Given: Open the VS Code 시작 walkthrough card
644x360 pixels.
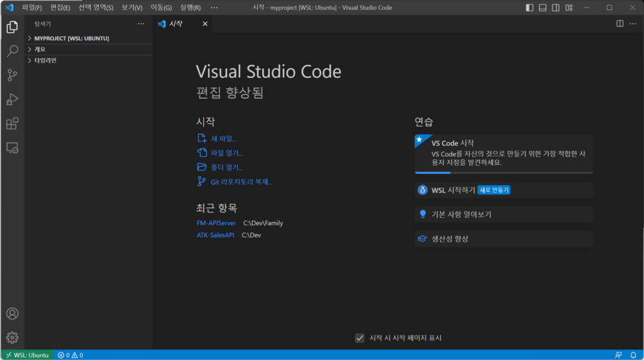Looking at the screenshot, I should [504, 154].
